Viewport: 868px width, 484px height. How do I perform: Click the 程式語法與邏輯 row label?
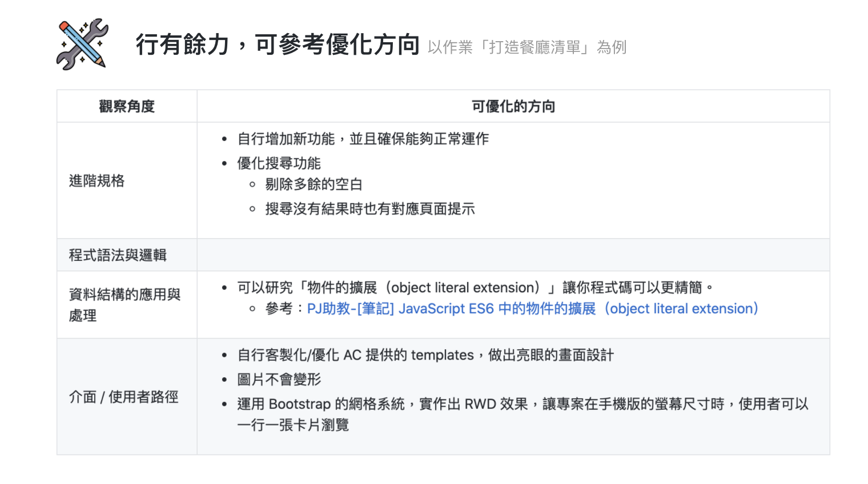coord(118,255)
